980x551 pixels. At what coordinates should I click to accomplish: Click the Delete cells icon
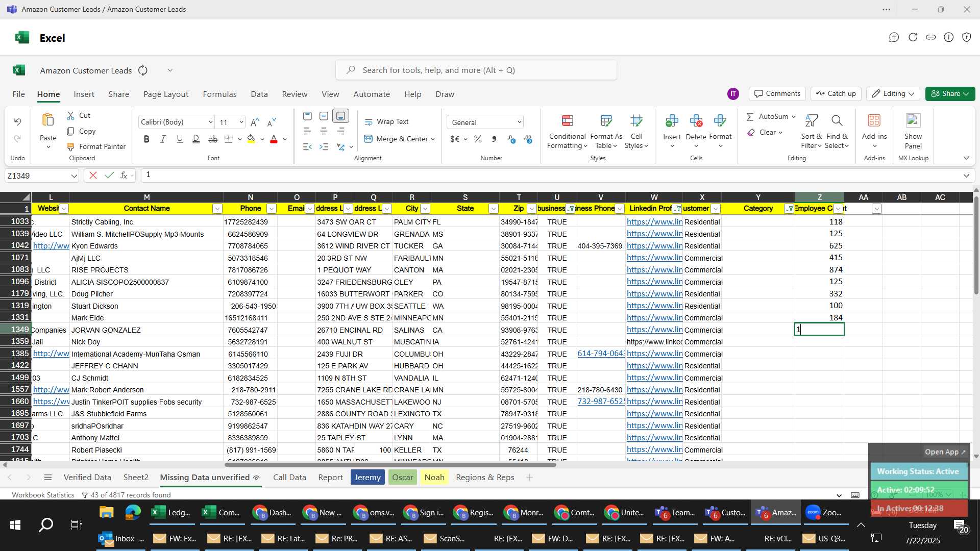point(696,121)
